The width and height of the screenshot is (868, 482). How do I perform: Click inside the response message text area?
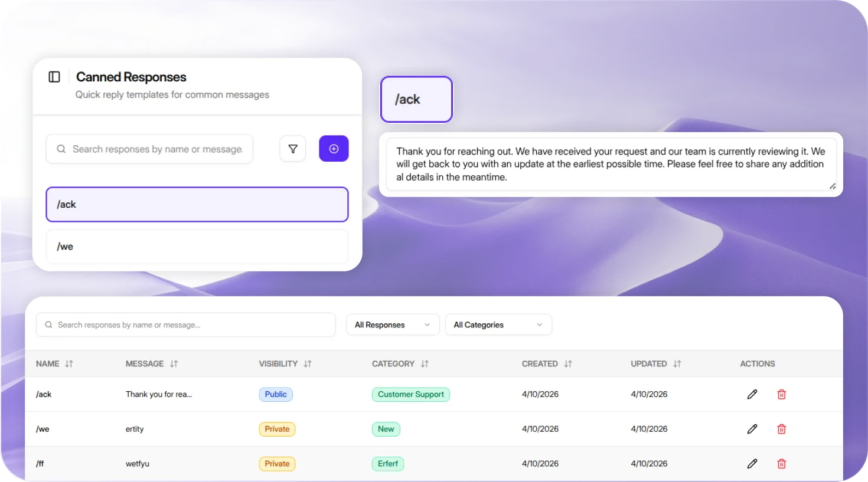point(612,164)
